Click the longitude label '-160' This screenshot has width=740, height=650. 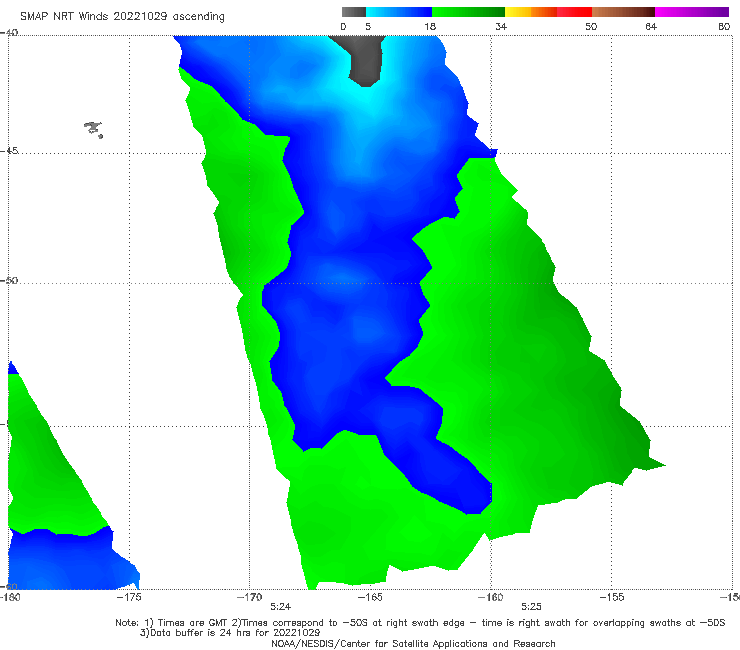tap(491, 597)
